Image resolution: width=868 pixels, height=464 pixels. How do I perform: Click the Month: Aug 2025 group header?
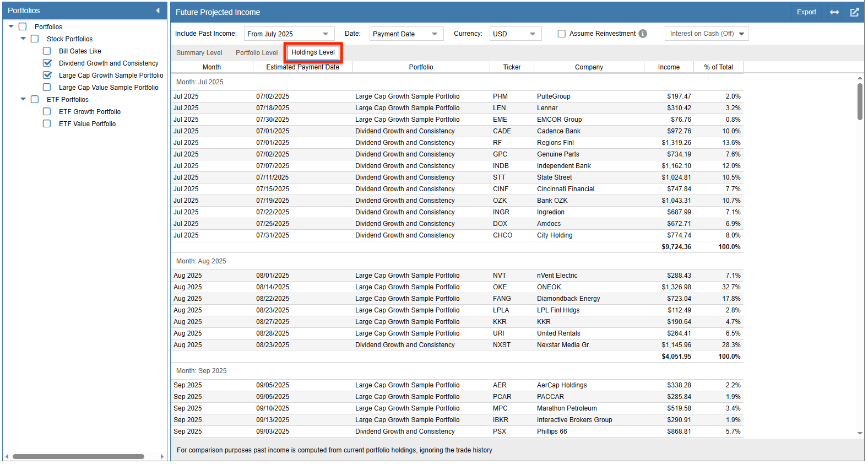coord(201,261)
